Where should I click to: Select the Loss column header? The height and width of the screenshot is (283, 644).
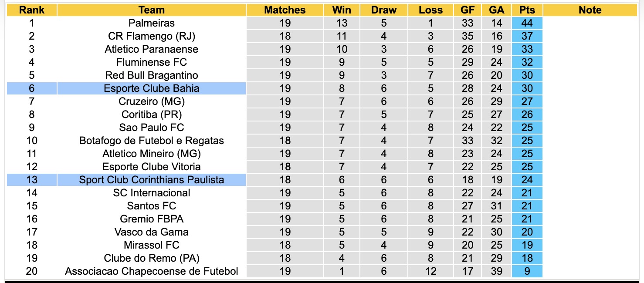tap(431, 10)
